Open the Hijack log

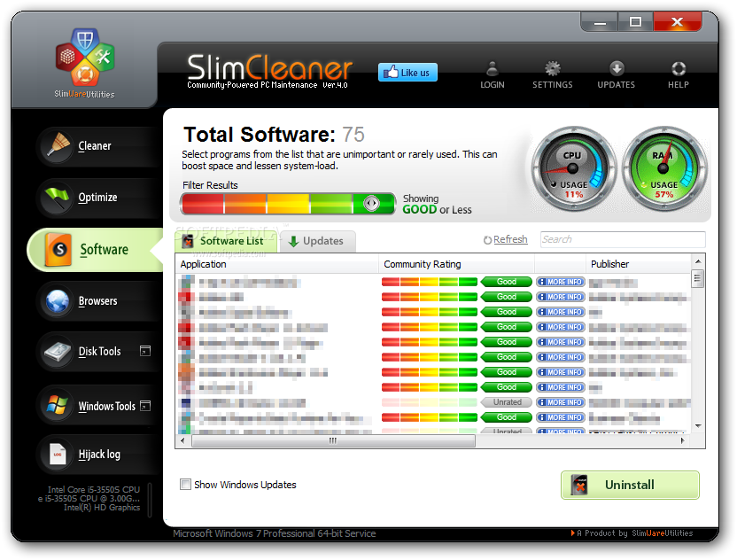(x=97, y=455)
